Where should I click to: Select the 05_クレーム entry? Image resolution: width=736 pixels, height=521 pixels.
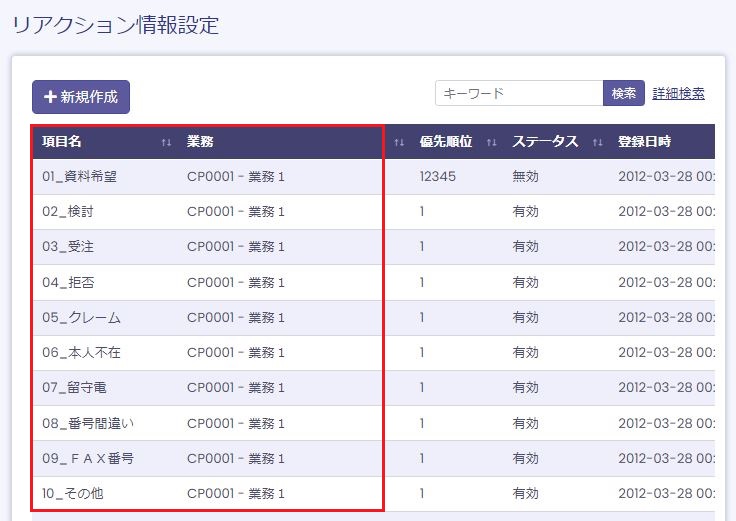[x=81, y=318]
